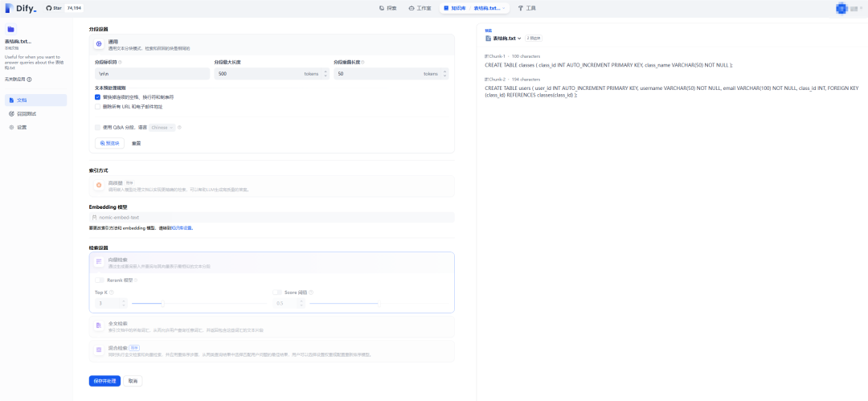
Task: Click the 保存并处理 save button
Action: point(104,381)
